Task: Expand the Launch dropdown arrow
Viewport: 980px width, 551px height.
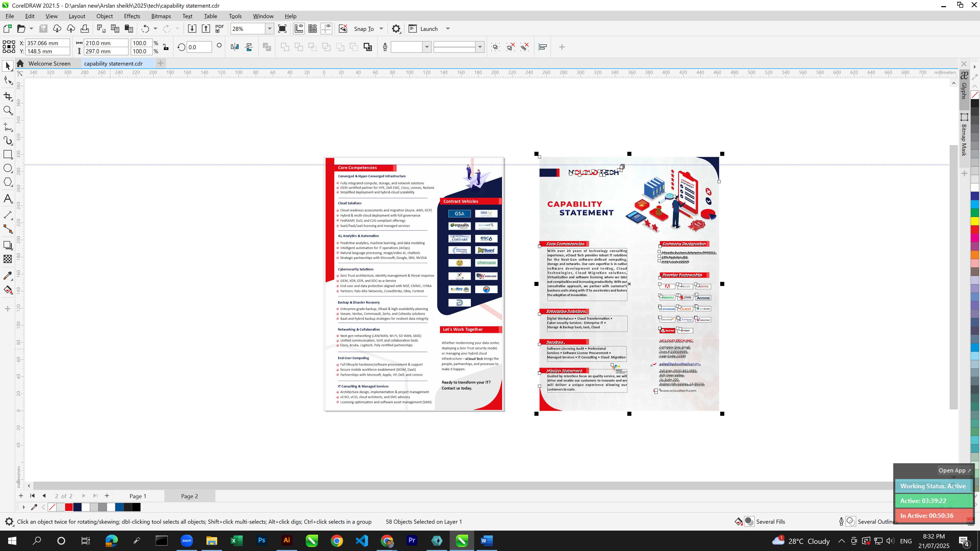Action: (x=448, y=29)
